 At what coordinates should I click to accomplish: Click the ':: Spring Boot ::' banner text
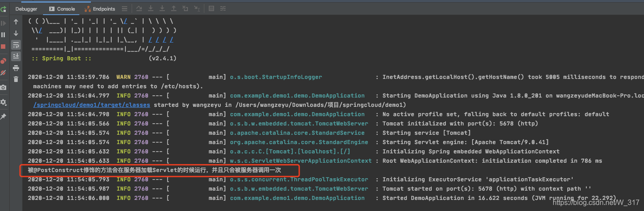click(61, 59)
